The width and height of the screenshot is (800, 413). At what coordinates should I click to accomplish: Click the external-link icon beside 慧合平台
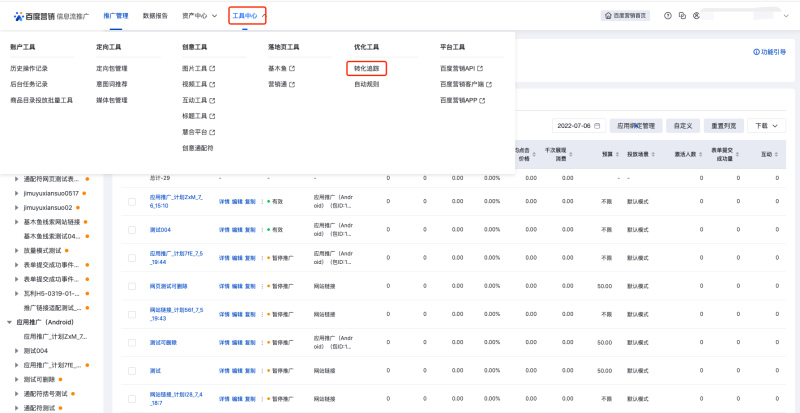point(212,132)
